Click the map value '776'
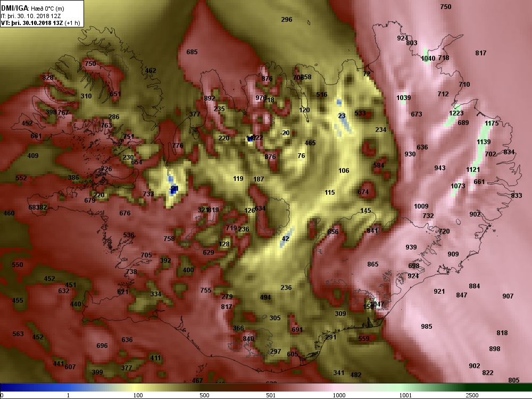This screenshot has height=399, width=532. pyautogui.click(x=178, y=146)
